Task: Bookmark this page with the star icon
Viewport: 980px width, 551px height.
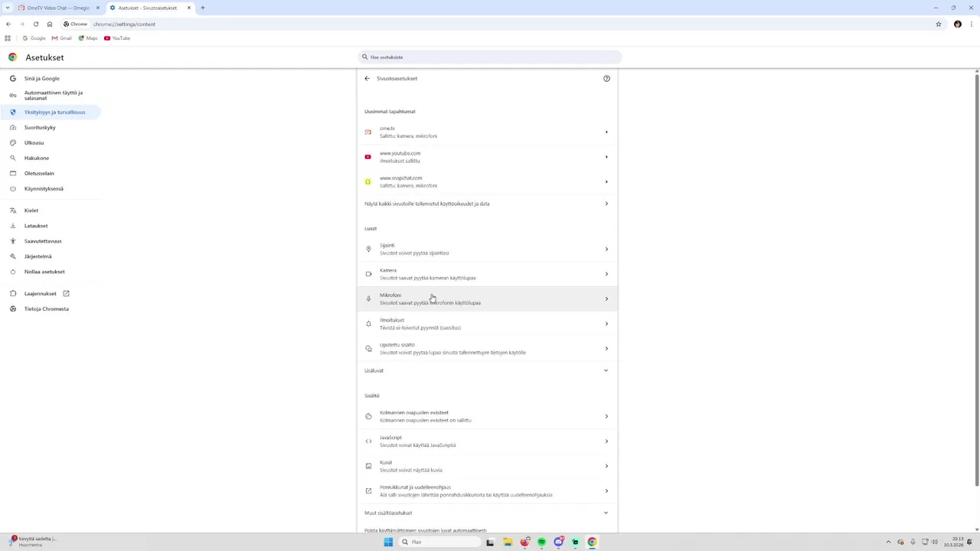Action: pos(939,24)
